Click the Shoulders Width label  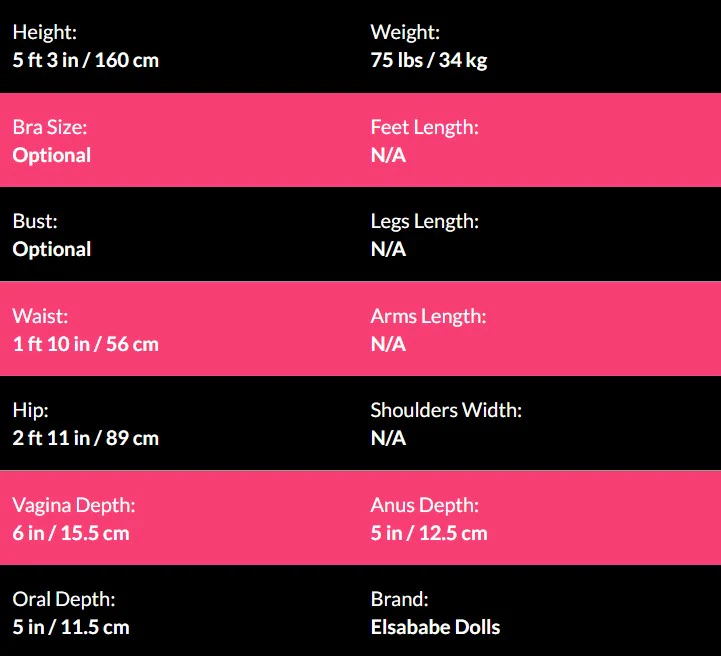446,410
